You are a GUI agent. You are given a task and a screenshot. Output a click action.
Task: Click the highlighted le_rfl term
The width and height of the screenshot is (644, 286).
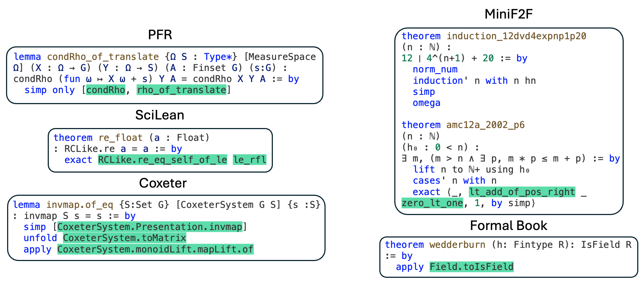coord(249,160)
